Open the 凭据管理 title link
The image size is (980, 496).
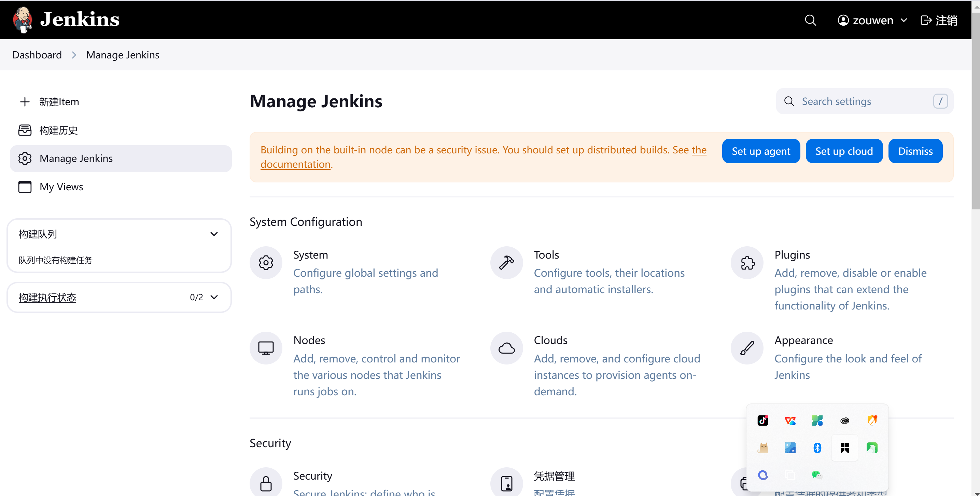coord(554,476)
